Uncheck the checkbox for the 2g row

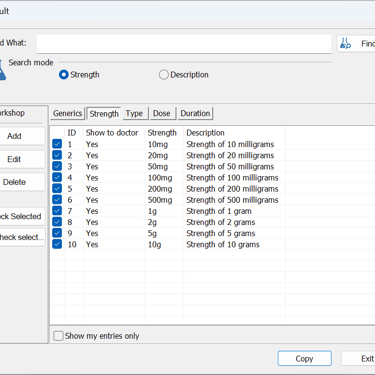[x=57, y=222]
